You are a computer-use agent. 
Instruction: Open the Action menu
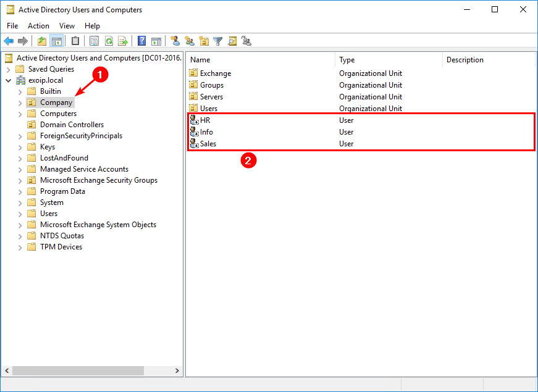pos(38,25)
